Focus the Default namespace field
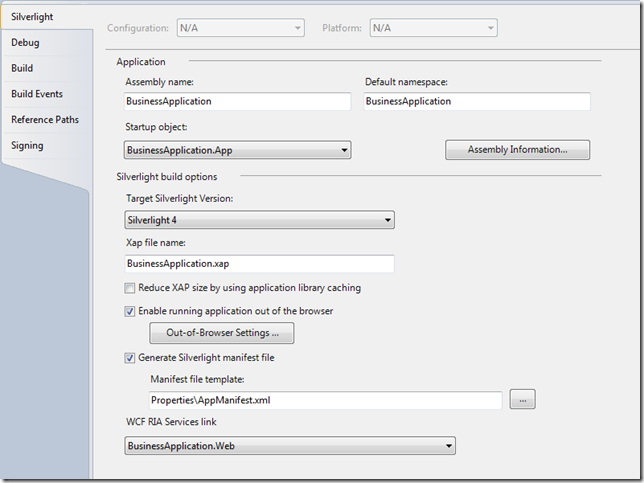Viewport: 644px width, 483px height. click(476, 101)
